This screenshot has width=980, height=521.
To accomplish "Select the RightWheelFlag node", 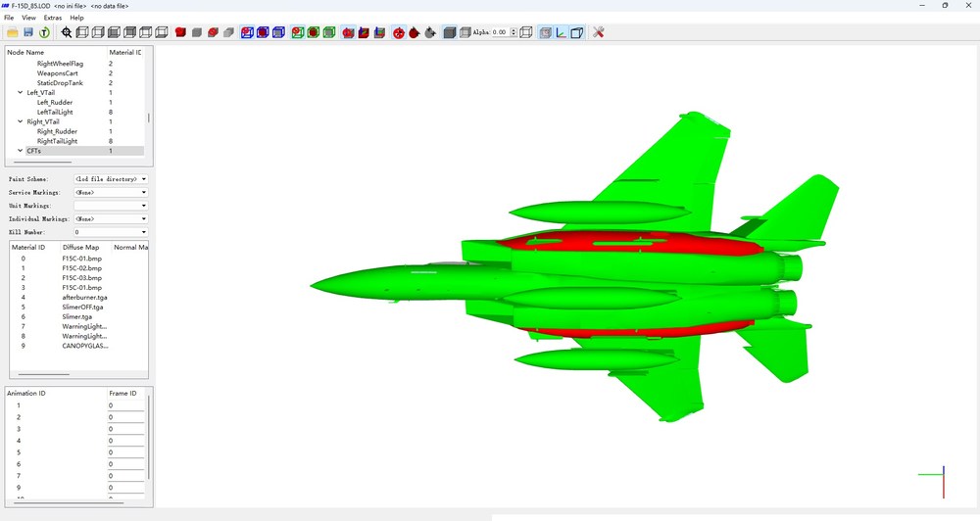I will [x=60, y=64].
